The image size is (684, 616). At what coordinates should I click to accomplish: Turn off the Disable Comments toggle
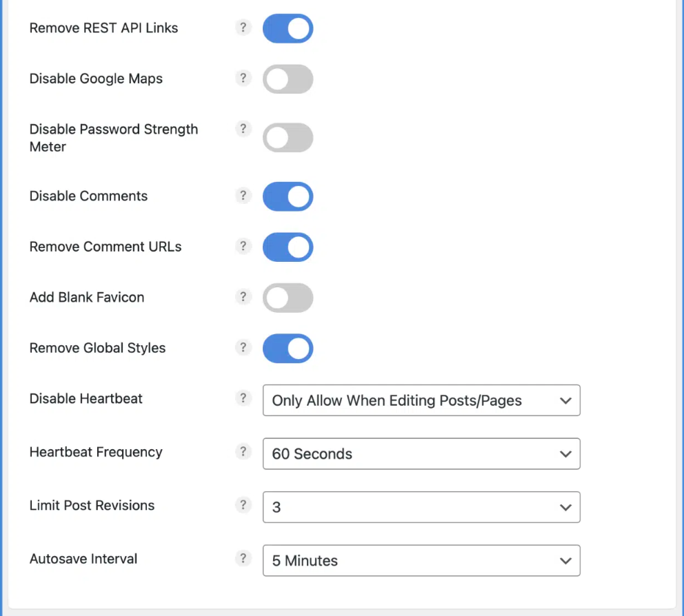(x=288, y=196)
